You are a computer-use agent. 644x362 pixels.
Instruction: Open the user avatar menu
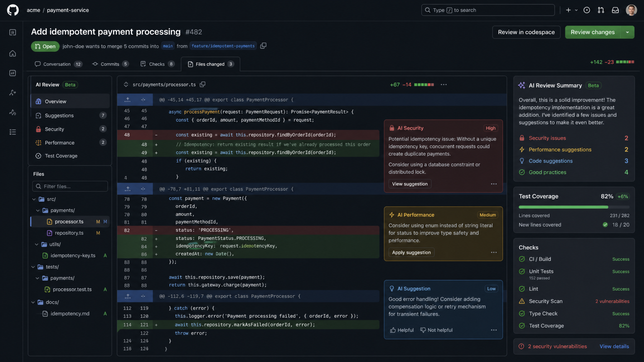click(x=631, y=10)
